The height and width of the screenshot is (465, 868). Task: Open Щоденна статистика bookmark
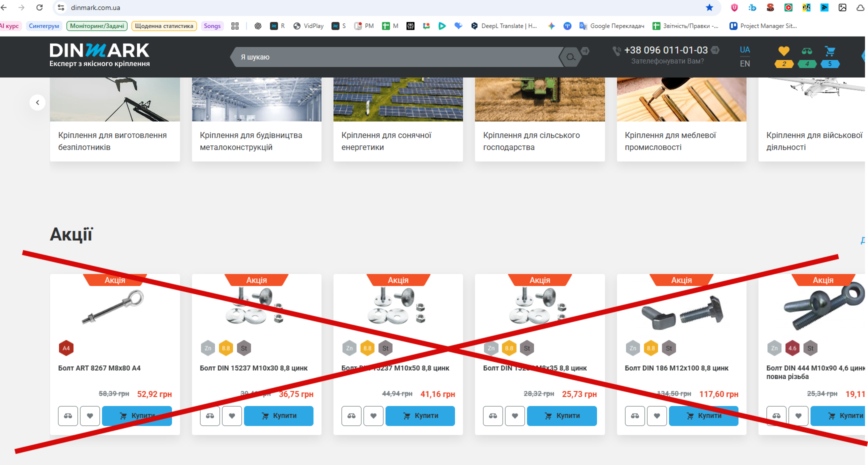click(164, 26)
